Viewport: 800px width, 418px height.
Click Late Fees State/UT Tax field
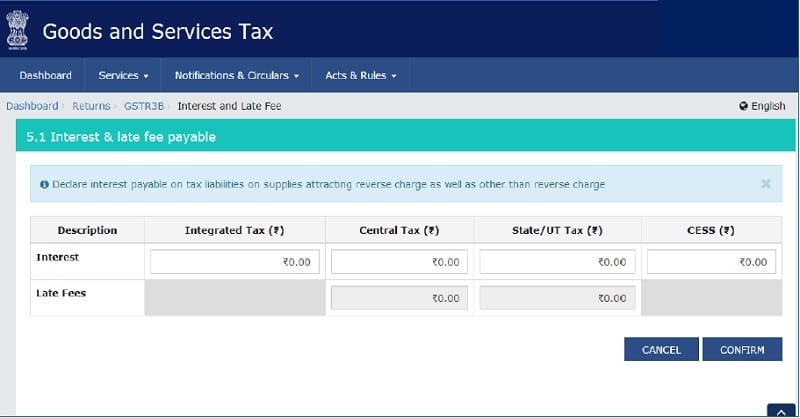point(557,298)
